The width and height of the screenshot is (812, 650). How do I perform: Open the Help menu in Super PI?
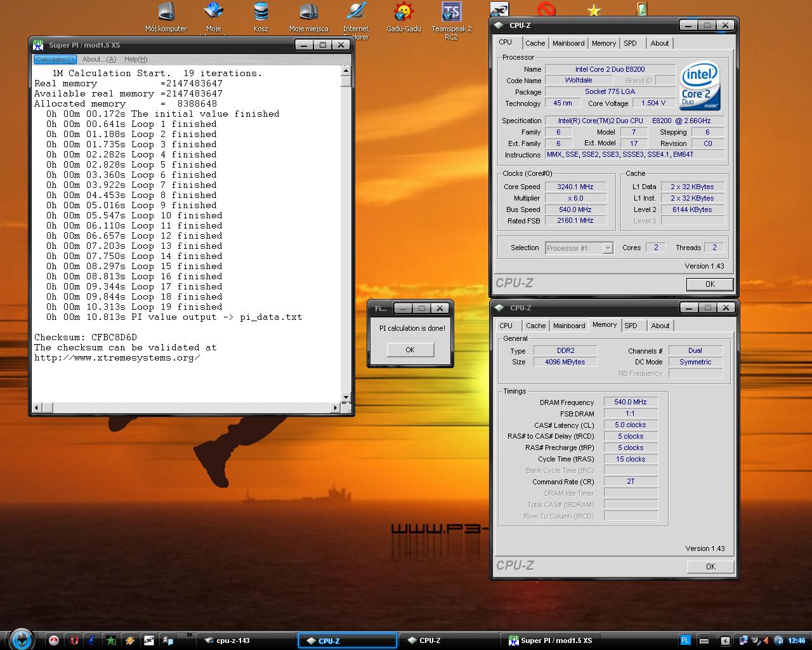coord(136,59)
